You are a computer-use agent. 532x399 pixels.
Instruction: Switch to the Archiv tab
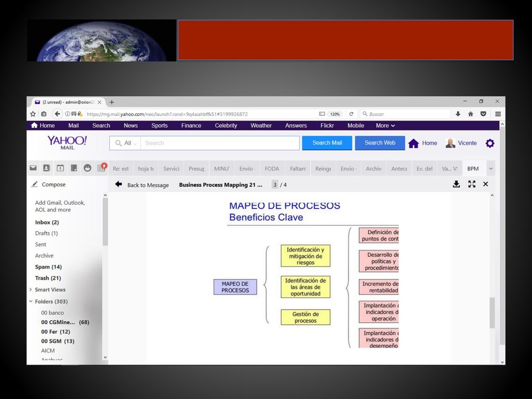pos(374,169)
